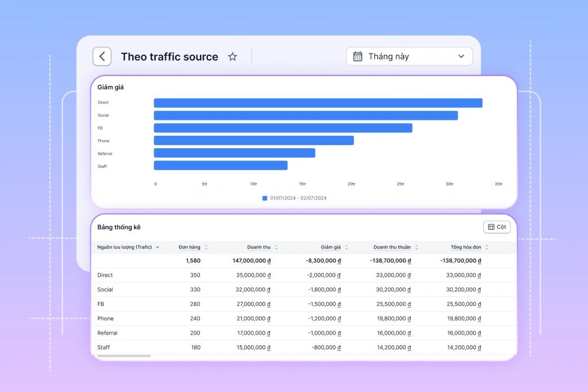Sort by Đơn hàng column arrows
Screen dimensions: 588x392
pyautogui.click(x=206, y=247)
